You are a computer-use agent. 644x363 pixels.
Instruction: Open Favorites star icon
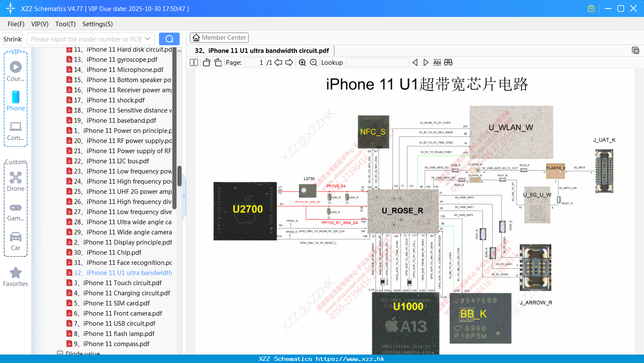click(16, 272)
